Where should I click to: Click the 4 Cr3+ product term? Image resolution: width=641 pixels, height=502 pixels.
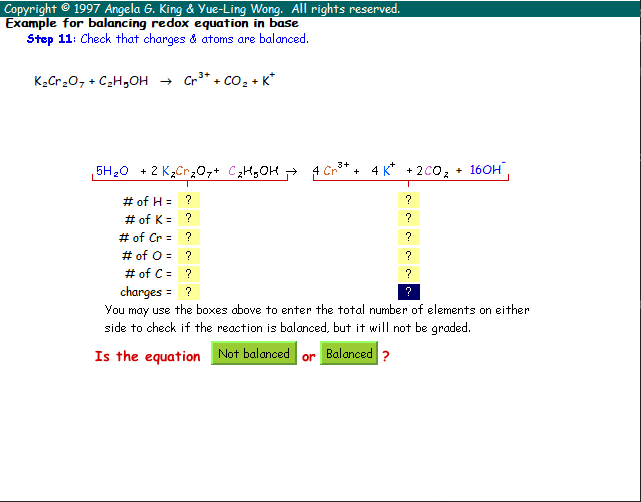[x=331, y=169]
